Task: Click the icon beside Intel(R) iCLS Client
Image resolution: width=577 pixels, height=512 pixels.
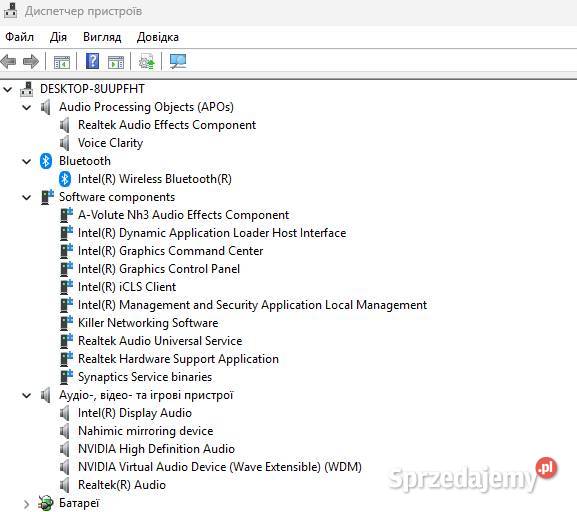Action: 66,287
